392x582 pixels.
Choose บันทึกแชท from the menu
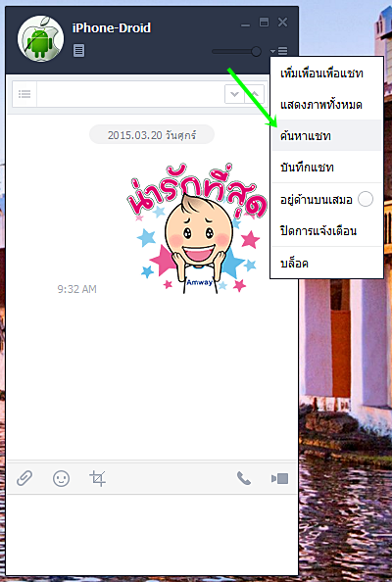coord(326,167)
